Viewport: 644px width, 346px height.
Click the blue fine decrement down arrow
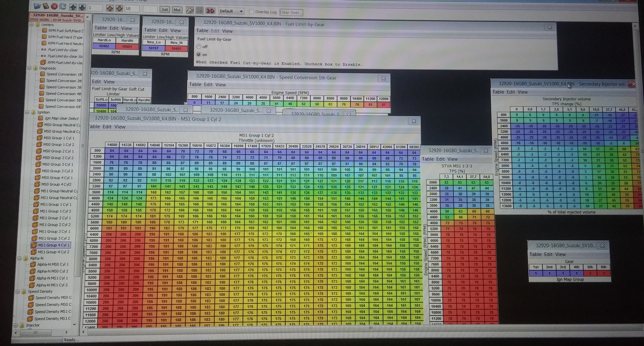[82, 7]
